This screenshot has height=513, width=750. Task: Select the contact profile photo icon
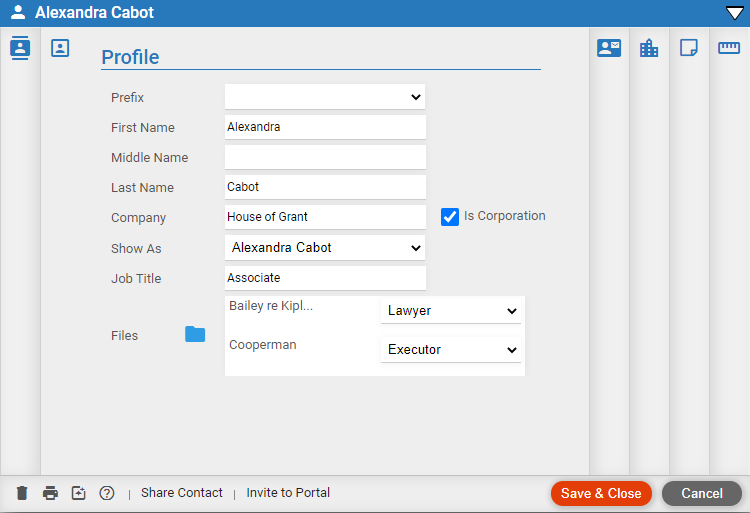click(x=60, y=48)
